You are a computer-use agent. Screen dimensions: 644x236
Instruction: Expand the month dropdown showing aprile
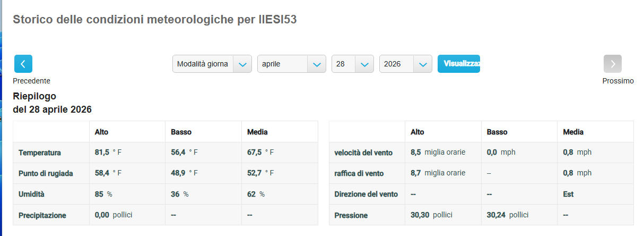291,64
